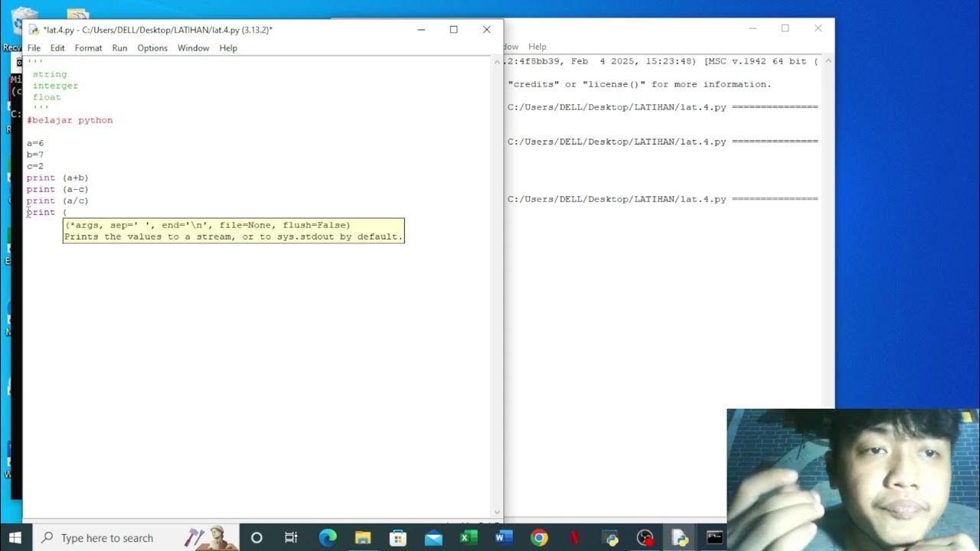980x551 pixels.
Task: Switch to the active Python editor taskbar icon
Action: click(x=680, y=537)
